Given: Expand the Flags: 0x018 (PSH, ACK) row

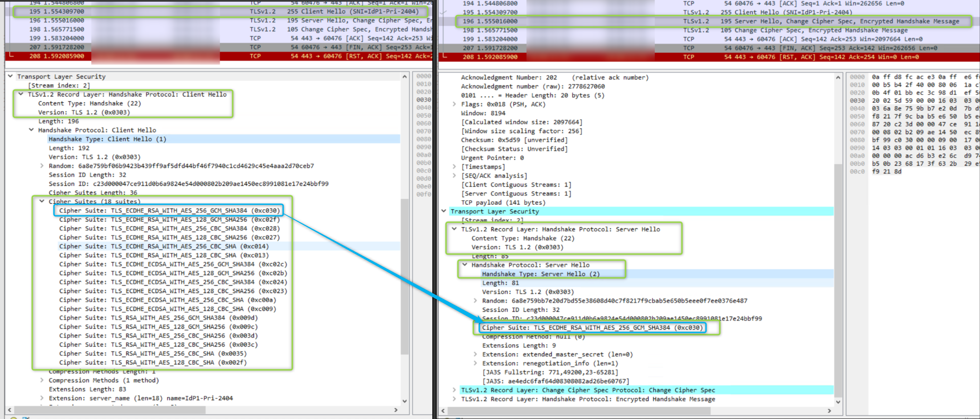Looking at the screenshot, I should 454,104.
